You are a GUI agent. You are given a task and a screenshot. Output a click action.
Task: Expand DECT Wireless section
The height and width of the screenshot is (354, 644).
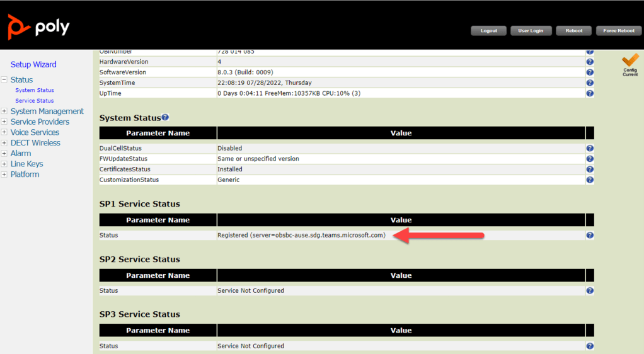coord(4,143)
